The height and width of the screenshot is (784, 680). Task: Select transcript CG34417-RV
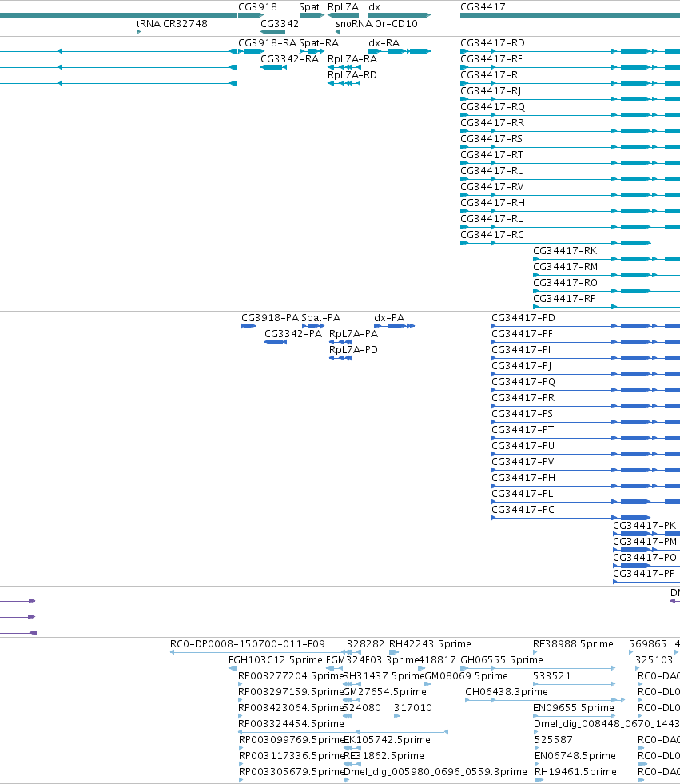click(492, 187)
